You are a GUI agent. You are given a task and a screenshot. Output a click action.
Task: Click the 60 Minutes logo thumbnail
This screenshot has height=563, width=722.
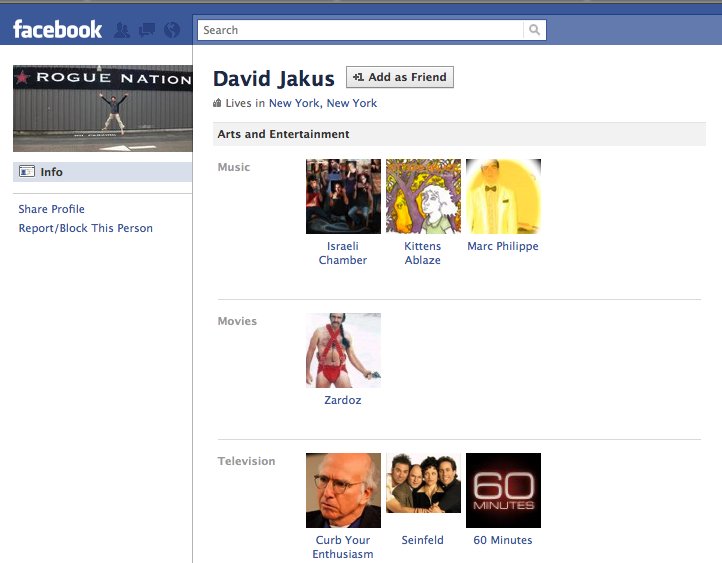(503, 490)
